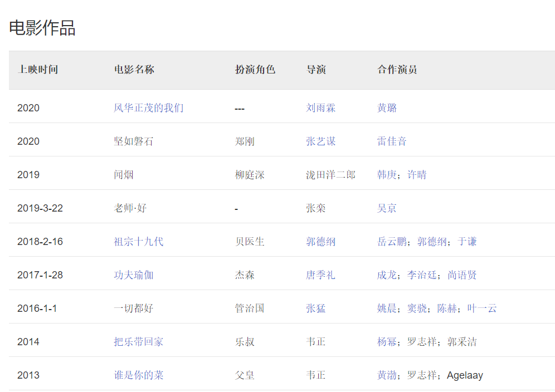Select the date 2019-3-22
The image size is (555, 392).
pyautogui.click(x=40, y=208)
